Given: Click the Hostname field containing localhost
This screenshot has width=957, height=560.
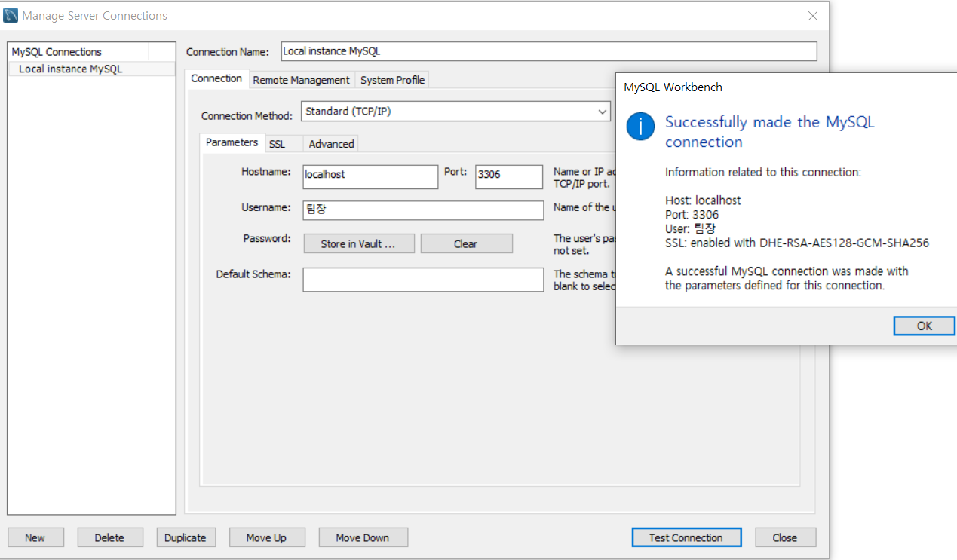Looking at the screenshot, I should (x=370, y=177).
